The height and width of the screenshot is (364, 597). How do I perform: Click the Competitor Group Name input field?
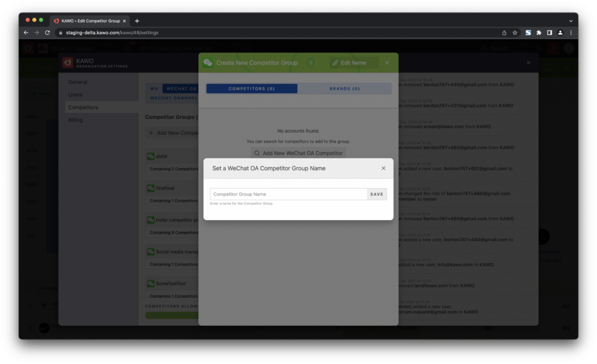point(288,194)
